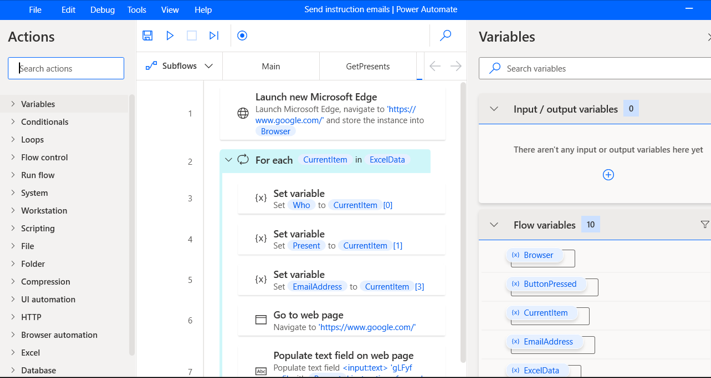Open the Help menu
Image resolution: width=711 pixels, height=378 pixels.
[203, 10]
